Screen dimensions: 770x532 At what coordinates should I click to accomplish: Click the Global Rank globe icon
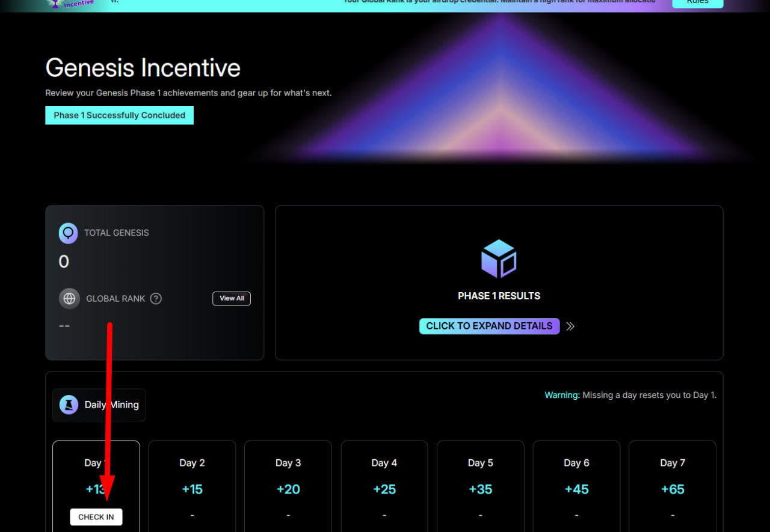click(69, 299)
